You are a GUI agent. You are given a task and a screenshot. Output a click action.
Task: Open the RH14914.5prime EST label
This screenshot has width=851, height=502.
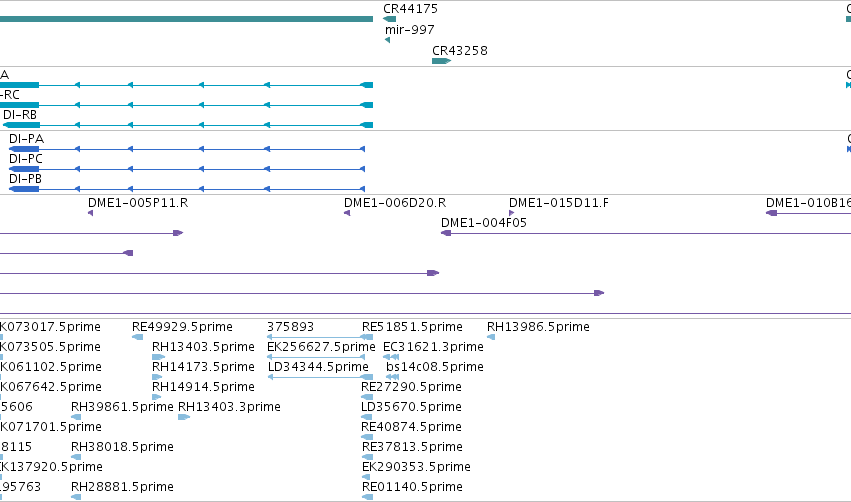click(204, 387)
